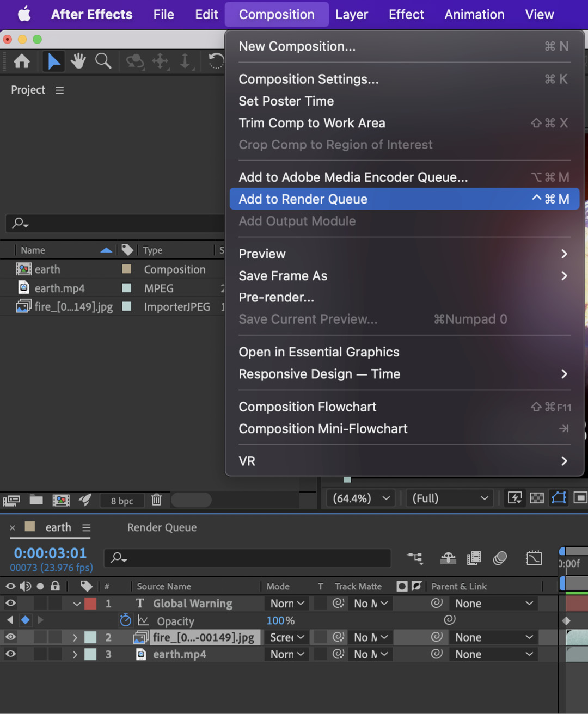The height and width of the screenshot is (714, 588).
Task: Click the earth.mp4 file icon in Project list
Action: pos(23,288)
